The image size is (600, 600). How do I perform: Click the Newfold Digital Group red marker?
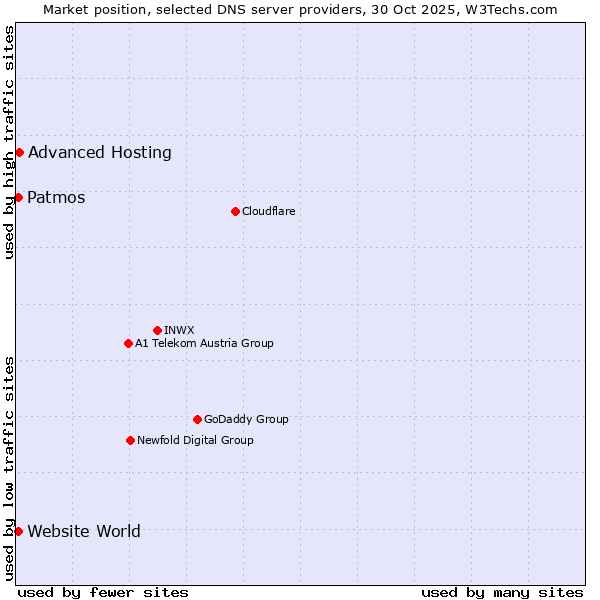[x=130, y=440]
